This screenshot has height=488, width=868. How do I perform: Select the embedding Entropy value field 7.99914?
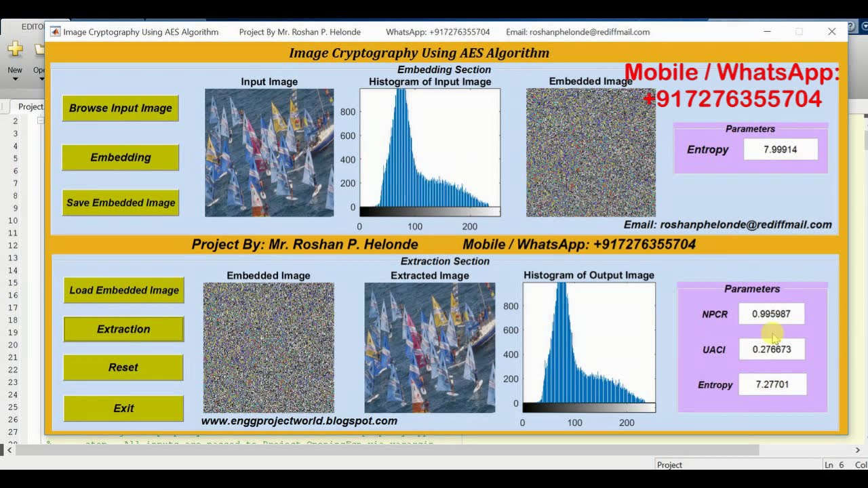click(781, 149)
